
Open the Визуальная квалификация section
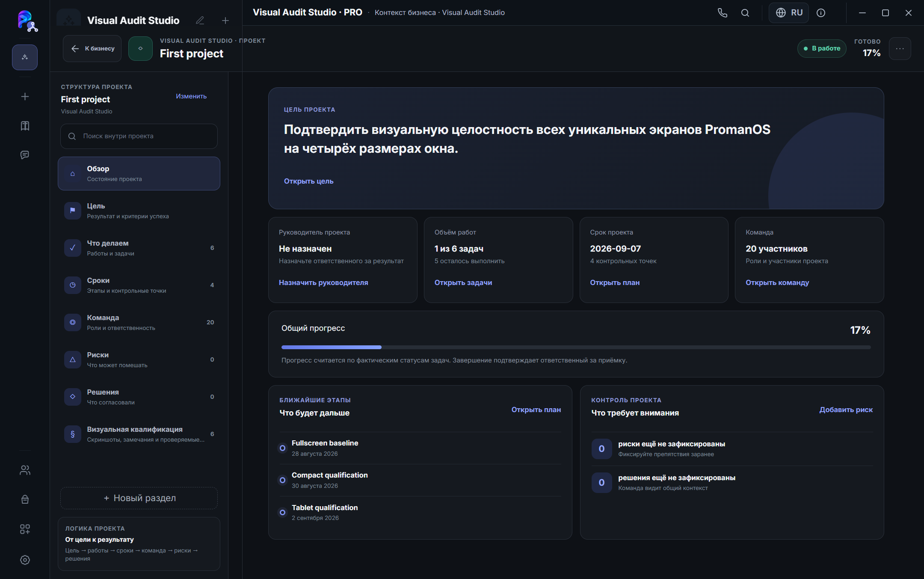pyautogui.click(x=139, y=434)
